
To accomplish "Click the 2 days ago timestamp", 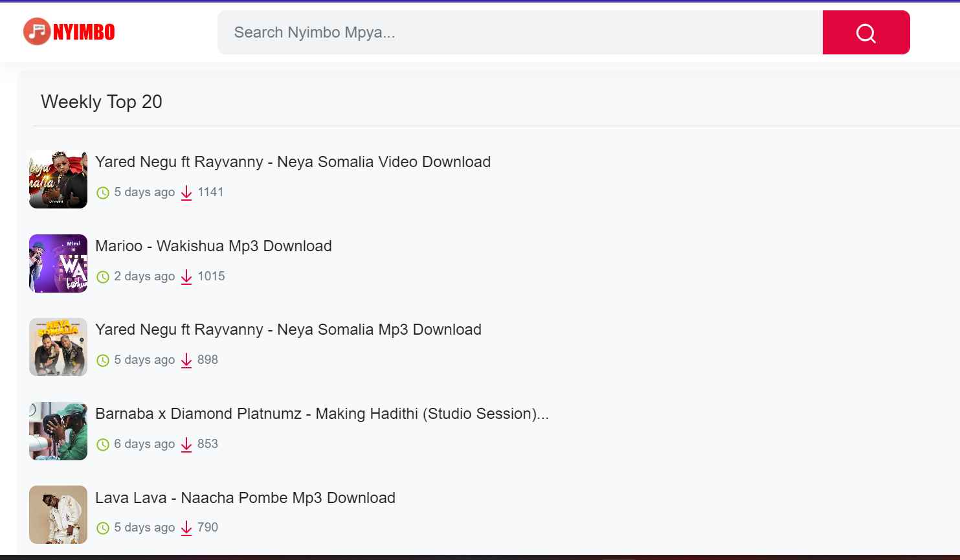I will (x=144, y=276).
